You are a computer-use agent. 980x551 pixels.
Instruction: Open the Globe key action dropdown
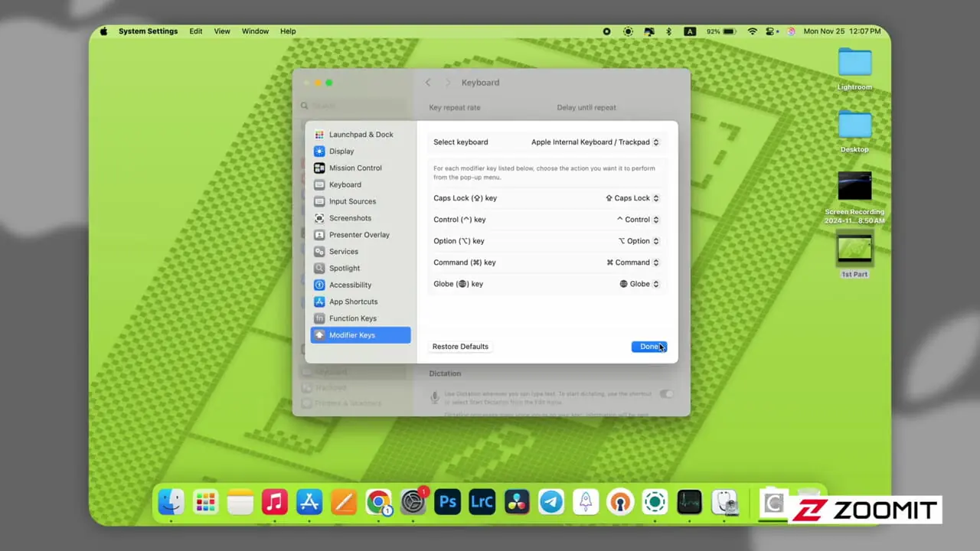click(x=639, y=284)
